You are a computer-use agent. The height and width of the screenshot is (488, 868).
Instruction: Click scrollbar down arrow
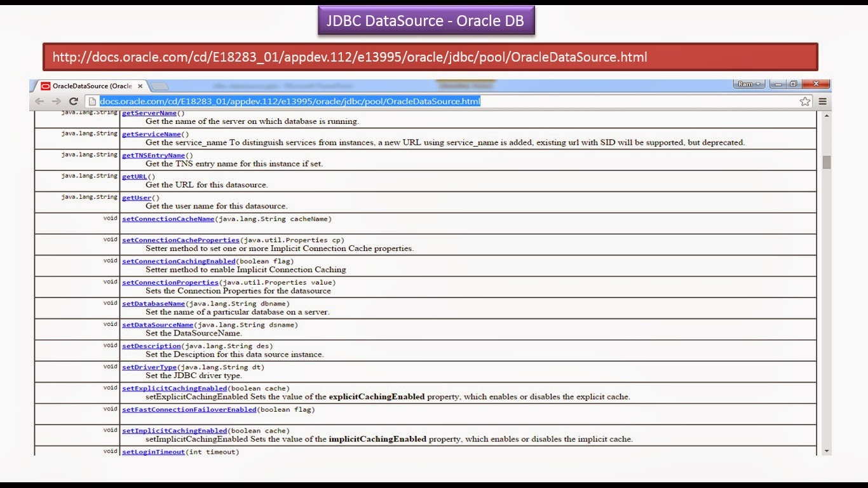(827, 451)
